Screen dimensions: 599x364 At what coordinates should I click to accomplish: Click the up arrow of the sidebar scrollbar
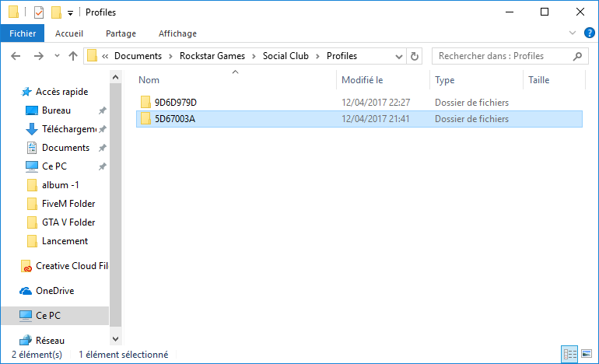[115, 77]
